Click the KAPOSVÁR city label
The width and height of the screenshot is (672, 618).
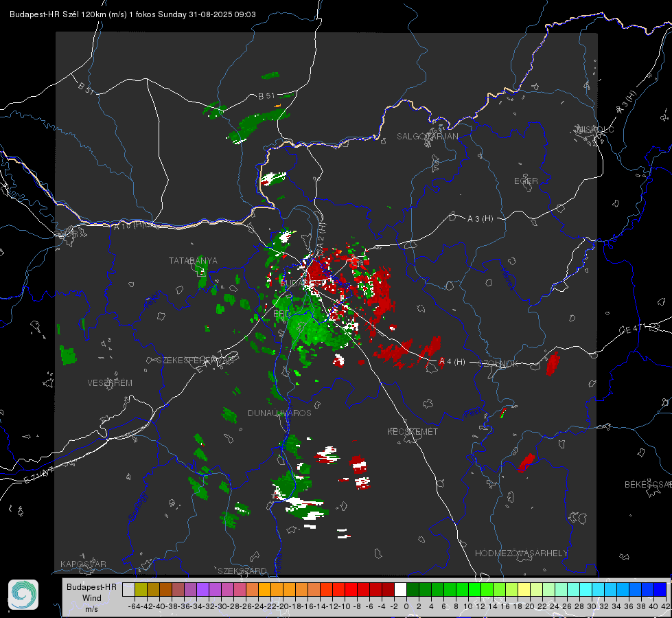(83, 564)
